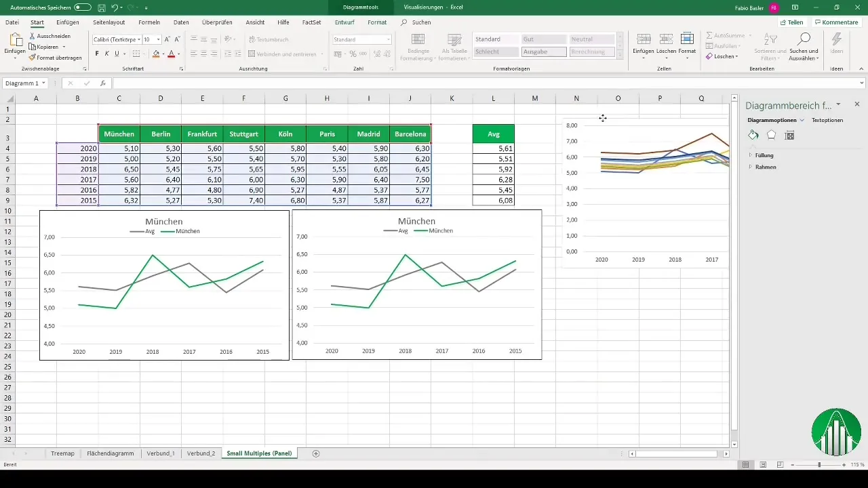Click the Save disk icon
The image size is (868, 488).
pyautogui.click(x=102, y=7)
